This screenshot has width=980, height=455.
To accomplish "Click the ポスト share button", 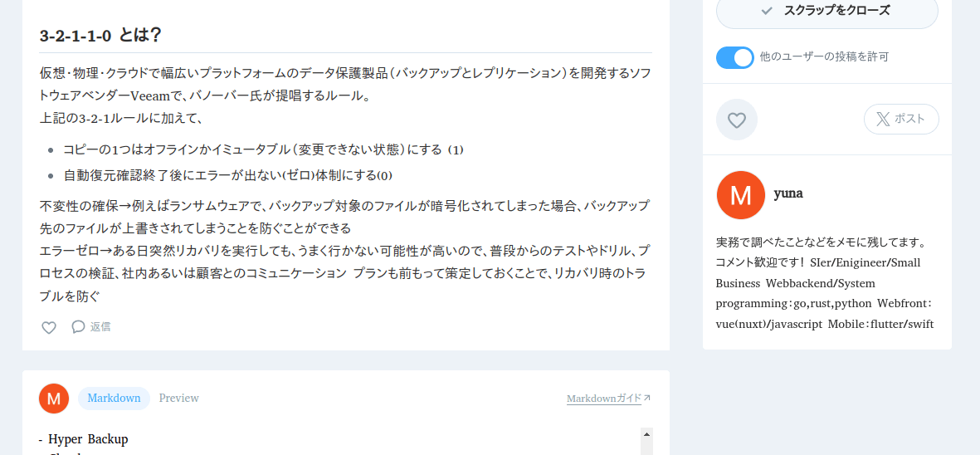I will (x=901, y=119).
